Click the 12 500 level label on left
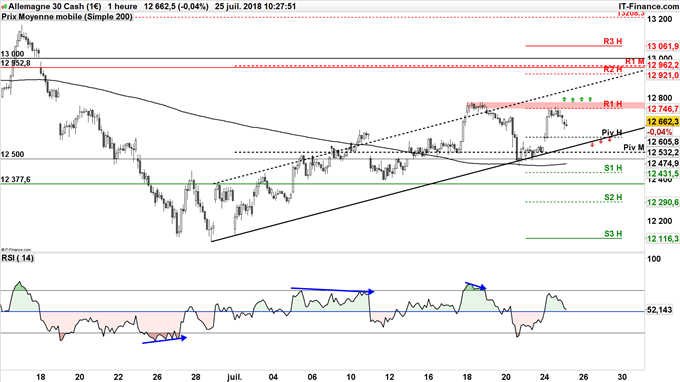This screenshot has width=680, height=382. [x=13, y=154]
